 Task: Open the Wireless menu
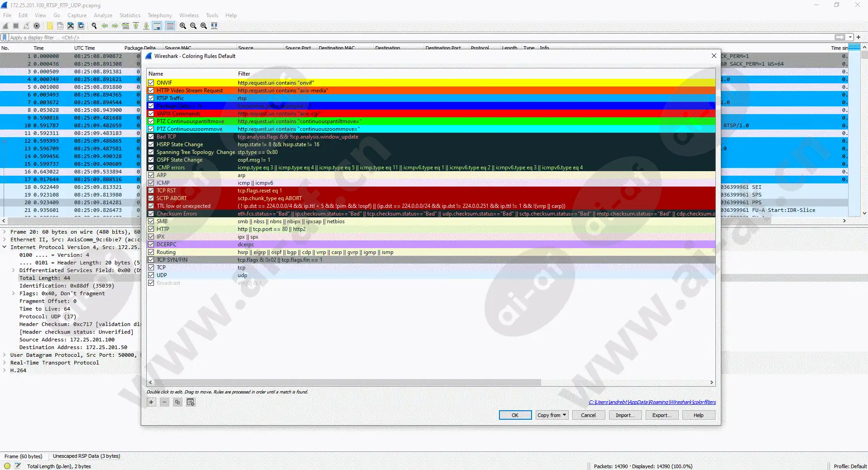pos(189,15)
